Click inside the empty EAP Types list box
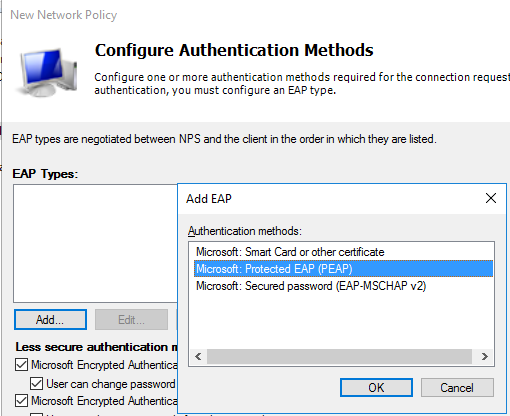The width and height of the screenshot is (510, 416). coord(95,243)
